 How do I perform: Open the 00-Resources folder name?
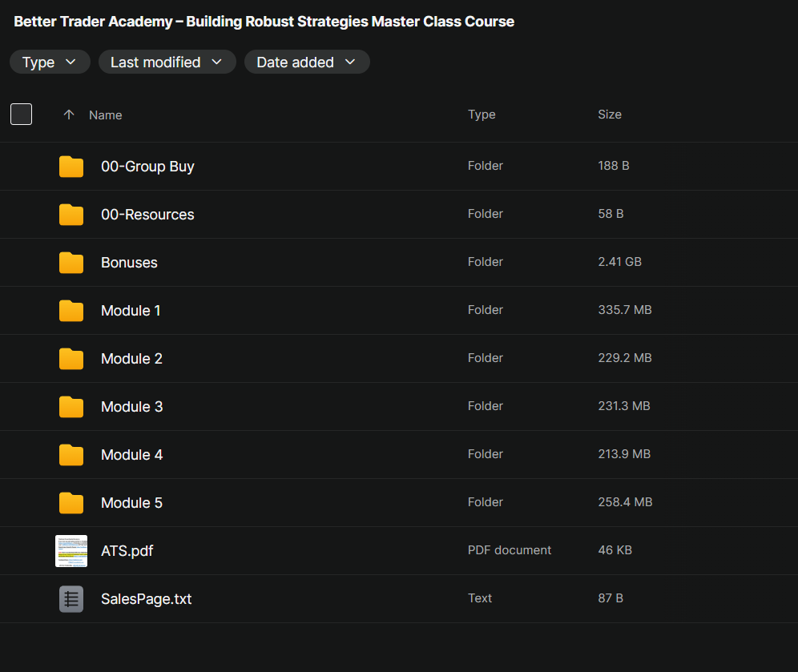(x=147, y=214)
